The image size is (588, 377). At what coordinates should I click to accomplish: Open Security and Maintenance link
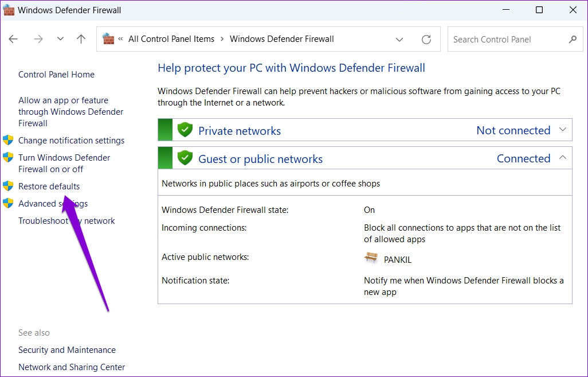[67, 350]
